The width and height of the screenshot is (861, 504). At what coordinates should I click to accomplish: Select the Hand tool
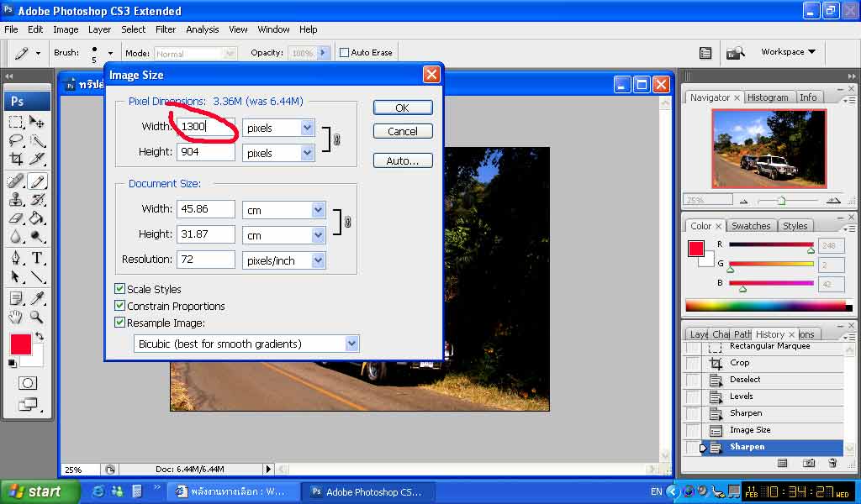click(x=16, y=317)
